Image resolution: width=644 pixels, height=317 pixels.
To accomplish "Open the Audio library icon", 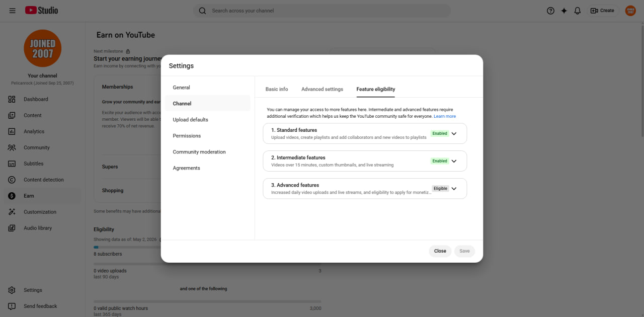I will coord(12,228).
